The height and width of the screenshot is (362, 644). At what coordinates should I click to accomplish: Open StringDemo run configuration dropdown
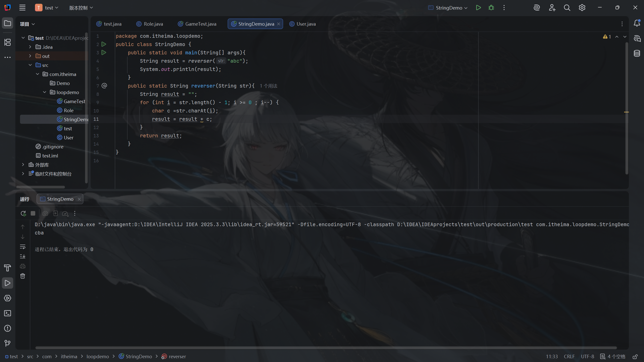448,8
